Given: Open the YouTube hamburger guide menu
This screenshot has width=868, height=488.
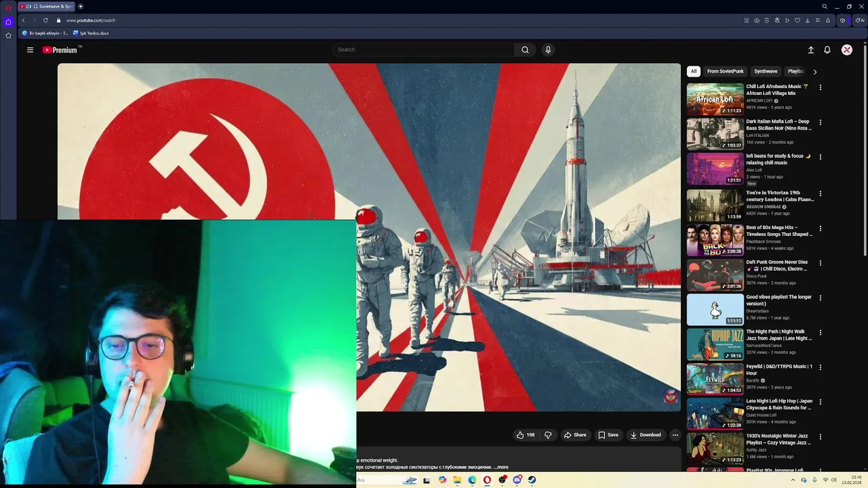Looking at the screenshot, I should coord(30,49).
